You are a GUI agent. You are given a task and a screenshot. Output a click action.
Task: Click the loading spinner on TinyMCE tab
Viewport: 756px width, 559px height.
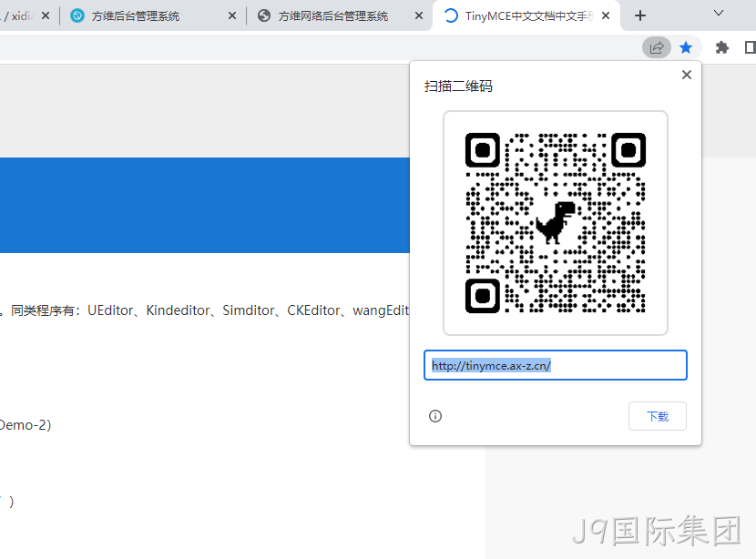[x=450, y=15]
